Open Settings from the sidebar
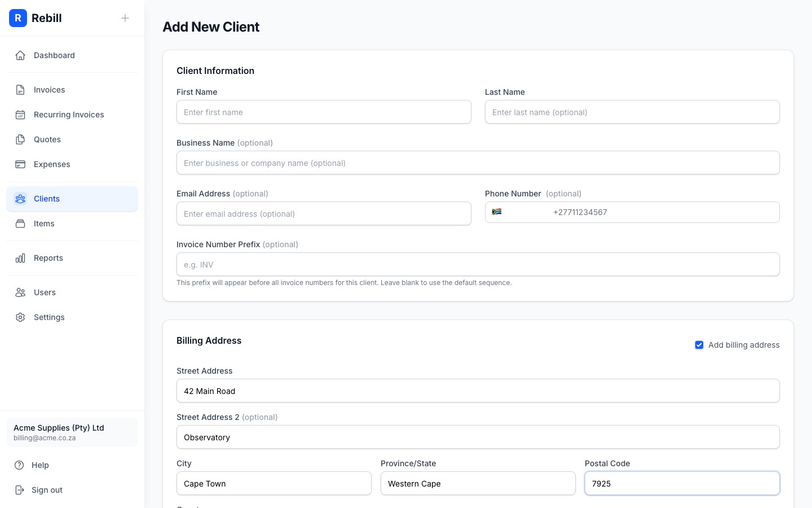 (x=49, y=317)
